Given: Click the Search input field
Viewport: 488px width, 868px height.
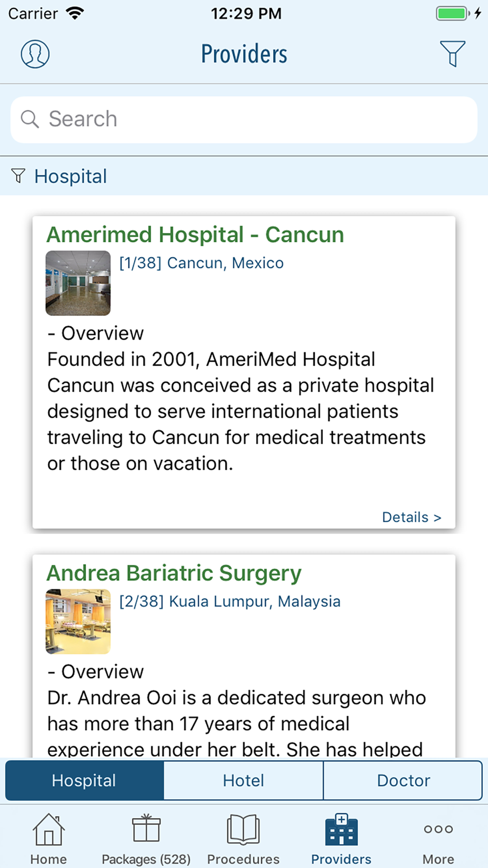Looking at the screenshot, I should (254, 119).
